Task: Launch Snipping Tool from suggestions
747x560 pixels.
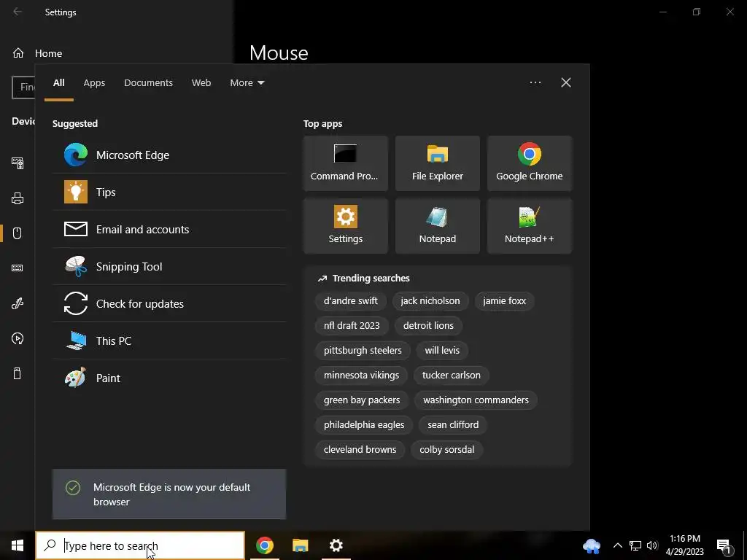Action: tap(169, 266)
